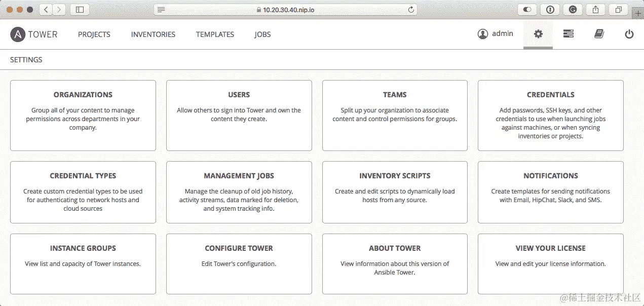Show all tabs overview button

[618, 9]
